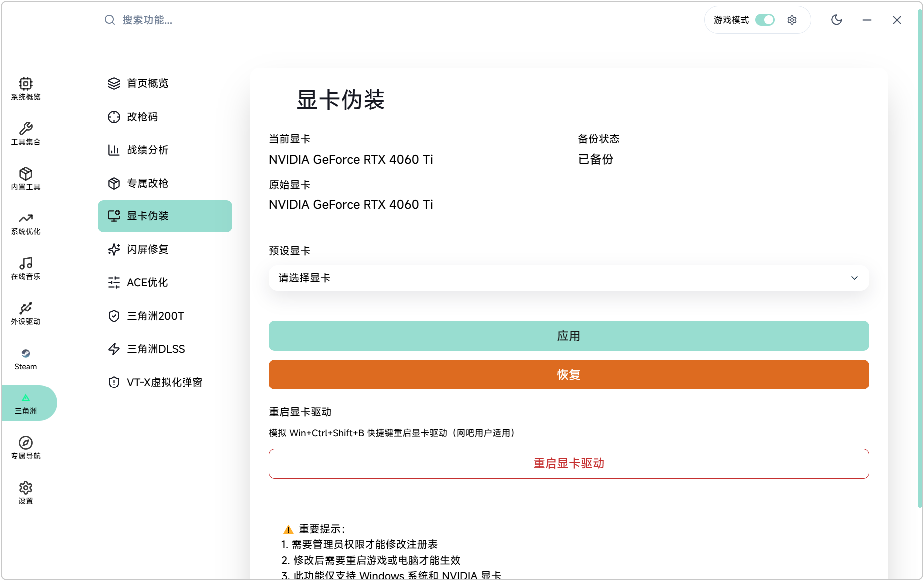Click 战绩分析 bar chart icon
Screen dimensions: 924x581
114,150
